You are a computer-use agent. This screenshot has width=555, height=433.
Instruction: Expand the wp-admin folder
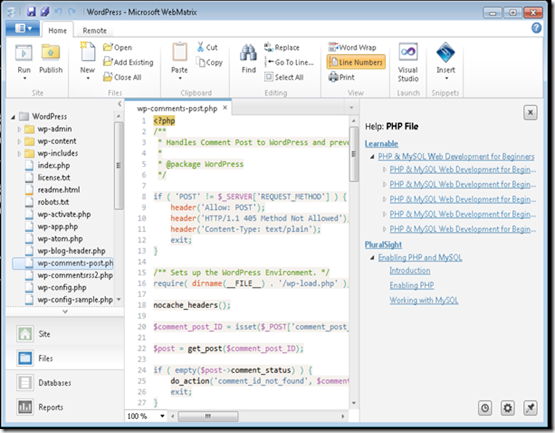19,129
